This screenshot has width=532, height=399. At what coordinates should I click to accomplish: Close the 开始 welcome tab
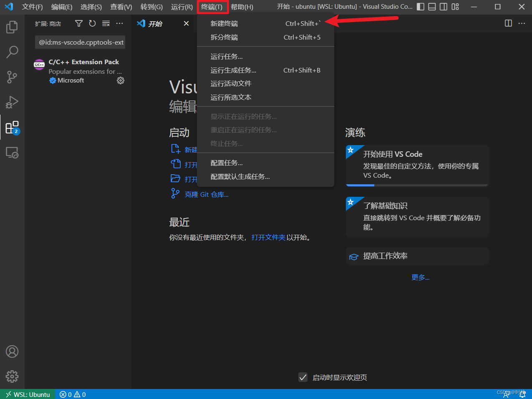[x=186, y=23]
